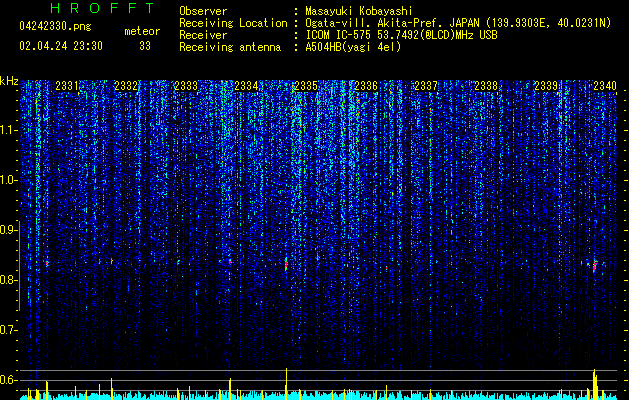Click the 0.9 frequency axis label
Screen dimensions: 629x400
pos(8,230)
